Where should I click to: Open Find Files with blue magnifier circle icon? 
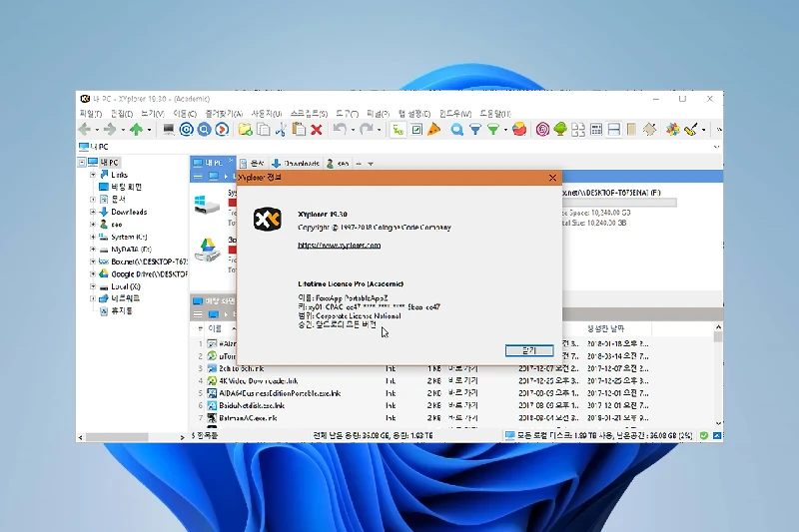(x=204, y=130)
